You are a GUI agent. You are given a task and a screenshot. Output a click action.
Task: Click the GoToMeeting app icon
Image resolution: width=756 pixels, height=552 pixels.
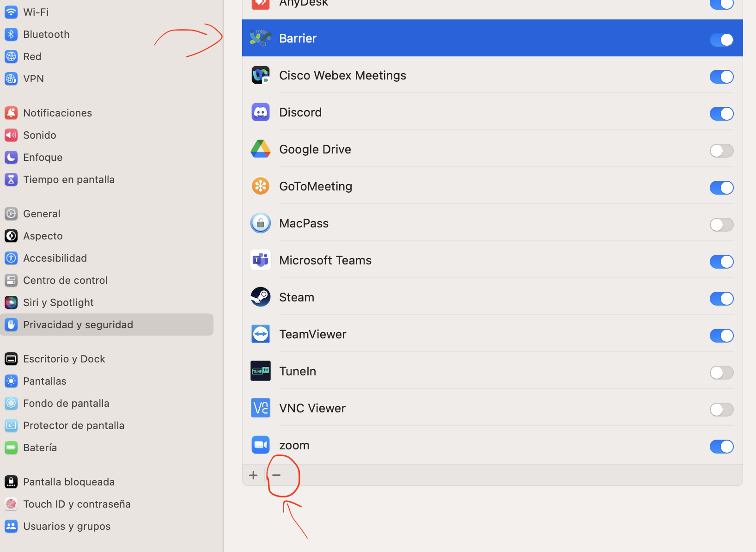point(261,186)
